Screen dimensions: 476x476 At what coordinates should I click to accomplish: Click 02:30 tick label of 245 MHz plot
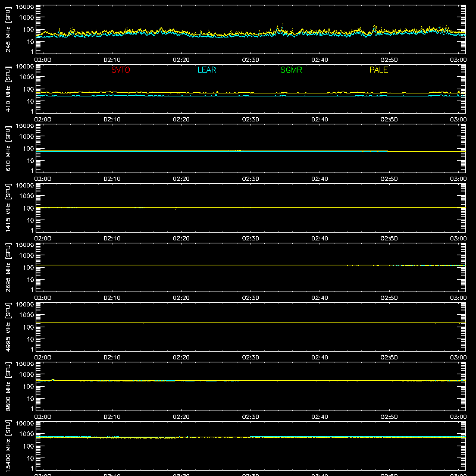coord(250,60)
